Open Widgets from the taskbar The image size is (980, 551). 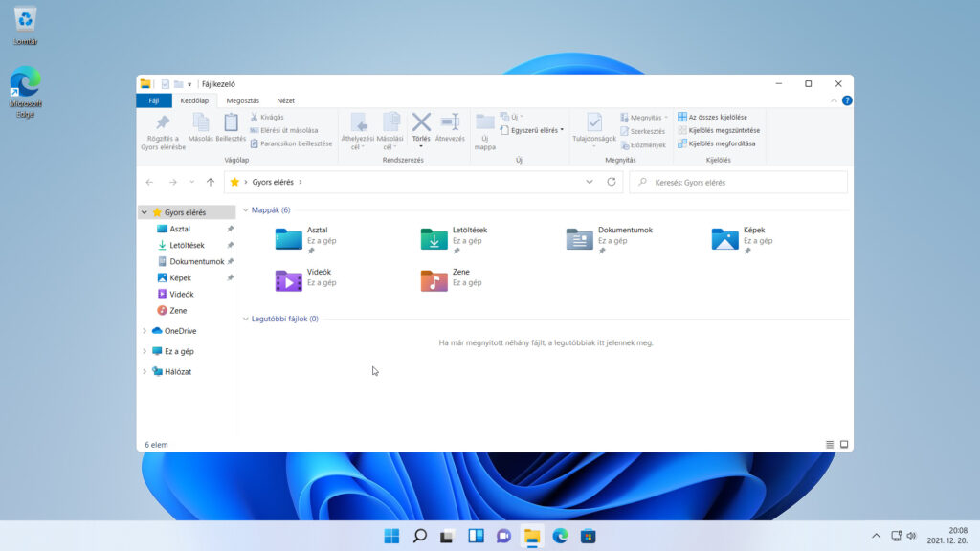476,536
